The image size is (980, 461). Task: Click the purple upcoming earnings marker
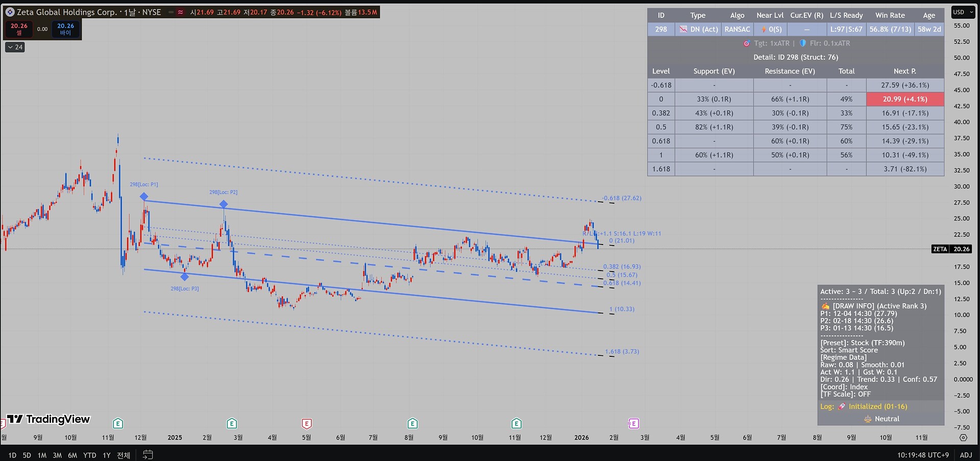tap(633, 423)
